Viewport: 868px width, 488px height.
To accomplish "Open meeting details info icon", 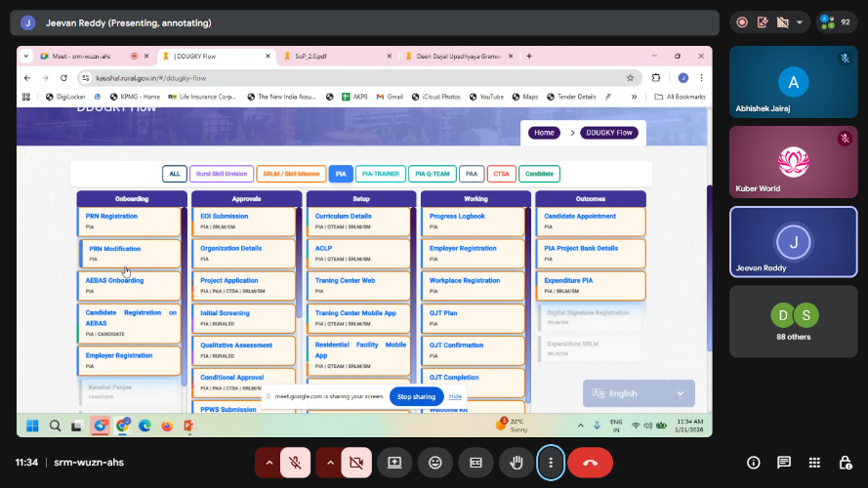I will click(x=753, y=462).
